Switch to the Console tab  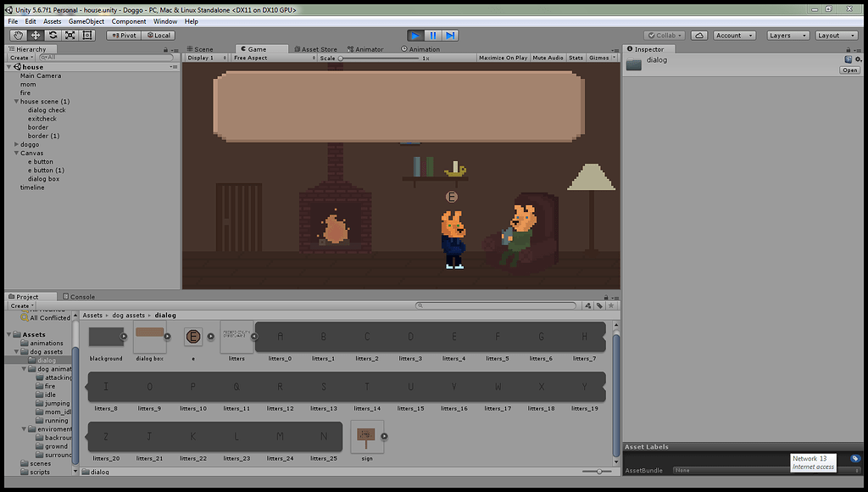click(x=79, y=297)
